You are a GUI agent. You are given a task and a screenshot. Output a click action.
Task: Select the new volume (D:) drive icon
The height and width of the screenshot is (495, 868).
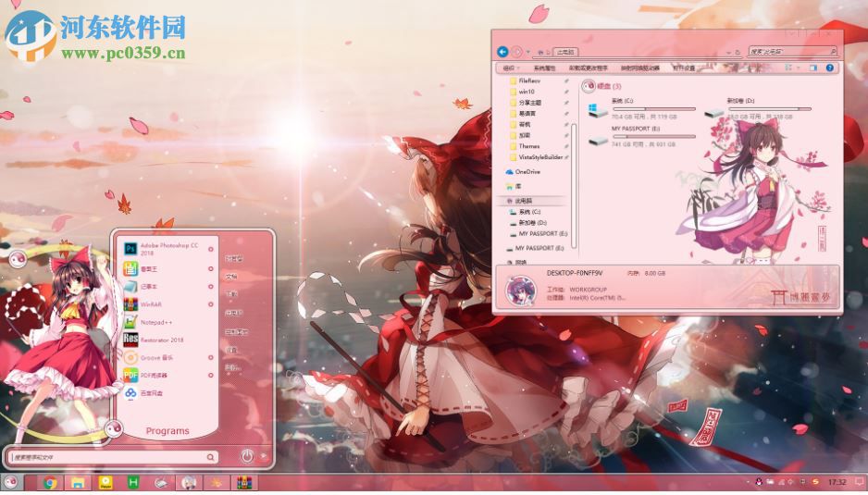coord(713,113)
